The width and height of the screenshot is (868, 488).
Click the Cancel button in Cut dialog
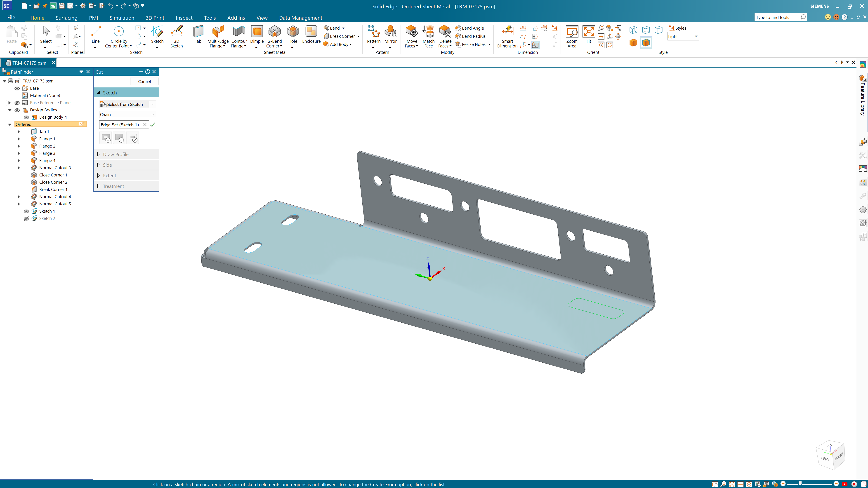coord(144,81)
